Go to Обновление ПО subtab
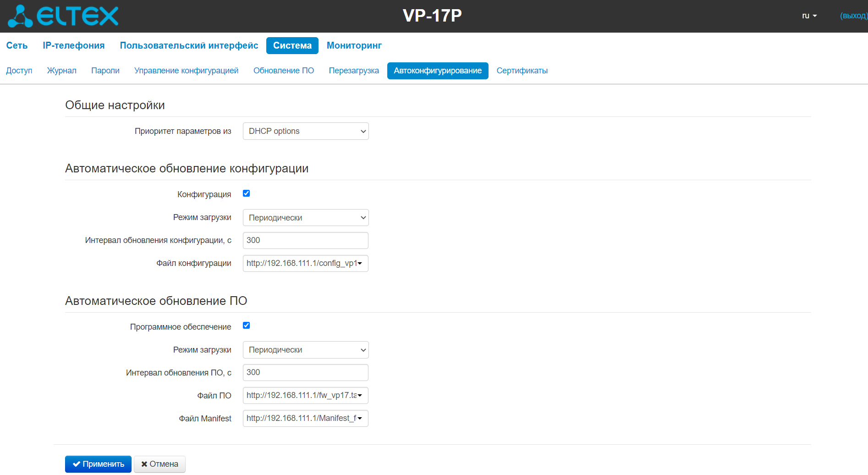 (x=284, y=71)
